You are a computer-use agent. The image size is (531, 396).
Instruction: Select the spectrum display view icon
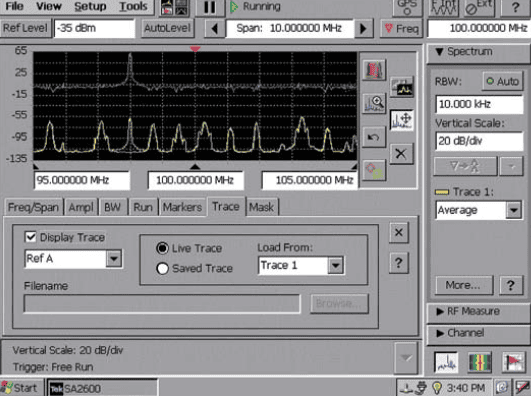[x=446, y=362]
